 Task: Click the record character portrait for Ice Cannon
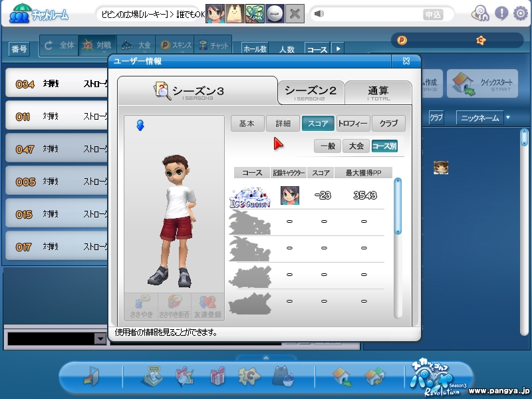click(x=290, y=196)
